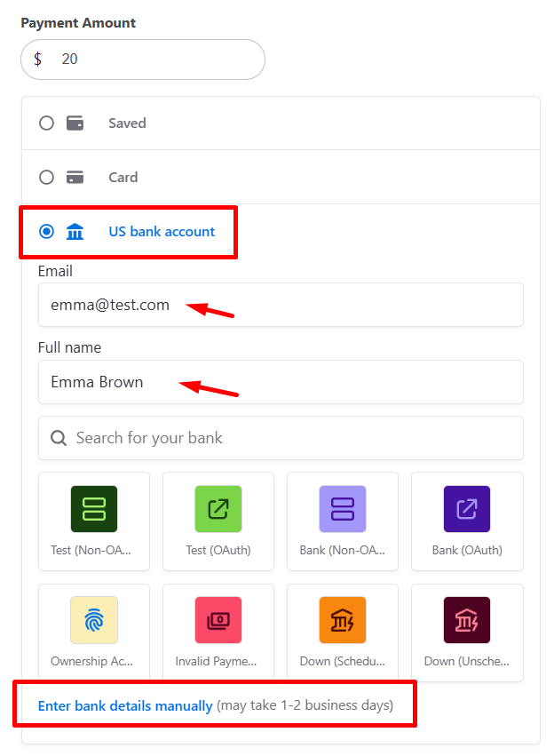Select the Card radio button
Image resolution: width=554 pixels, height=756 pixels.
coord(46,178)
